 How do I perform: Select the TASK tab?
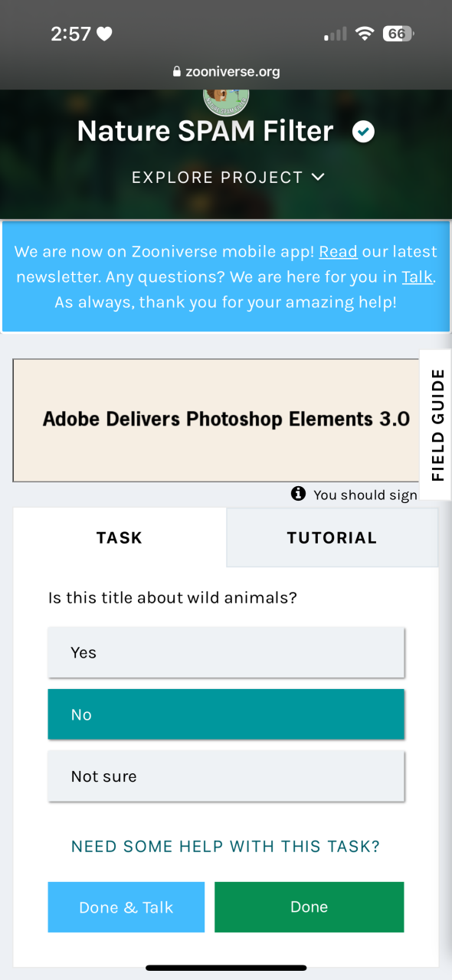[x=120, y=537]
